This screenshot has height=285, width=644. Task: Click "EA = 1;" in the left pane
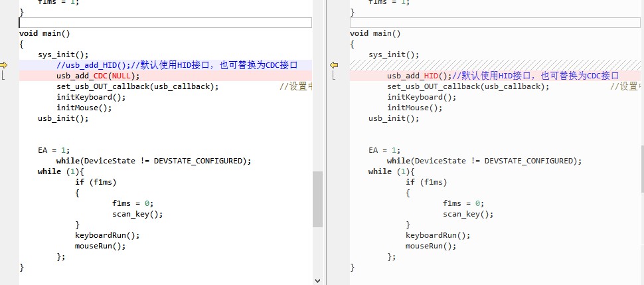coord(54,150)
